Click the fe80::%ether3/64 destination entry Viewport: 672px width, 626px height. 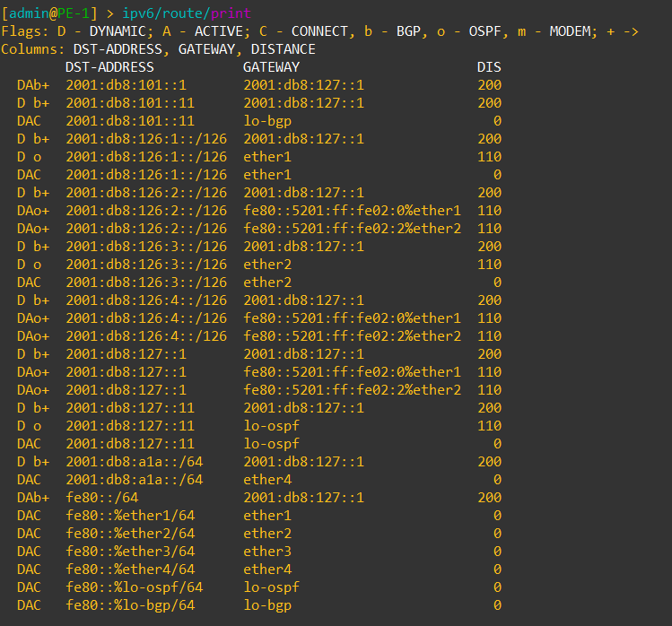click(130, 552)
